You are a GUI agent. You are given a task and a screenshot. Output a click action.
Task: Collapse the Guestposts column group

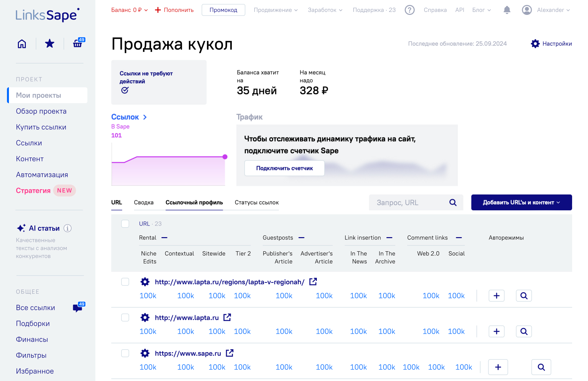[301, 237]
